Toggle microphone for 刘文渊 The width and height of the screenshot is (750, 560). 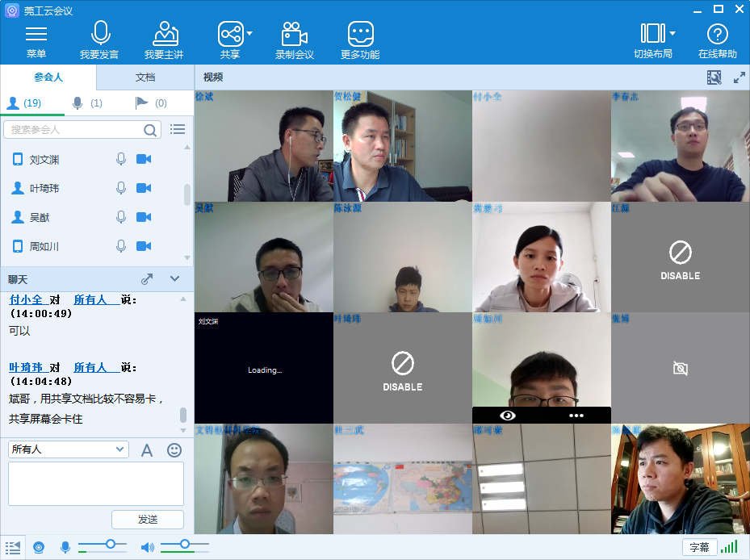point(121,160)
